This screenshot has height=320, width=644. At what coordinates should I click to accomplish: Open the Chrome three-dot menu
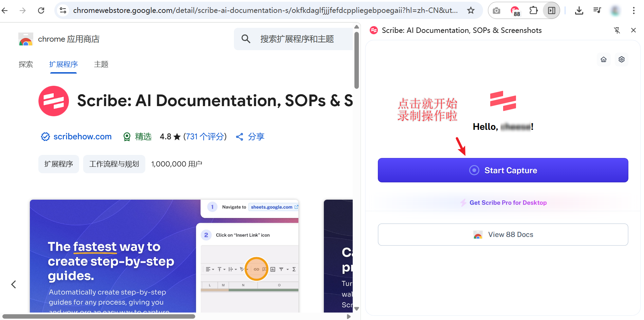click(634, 11)
